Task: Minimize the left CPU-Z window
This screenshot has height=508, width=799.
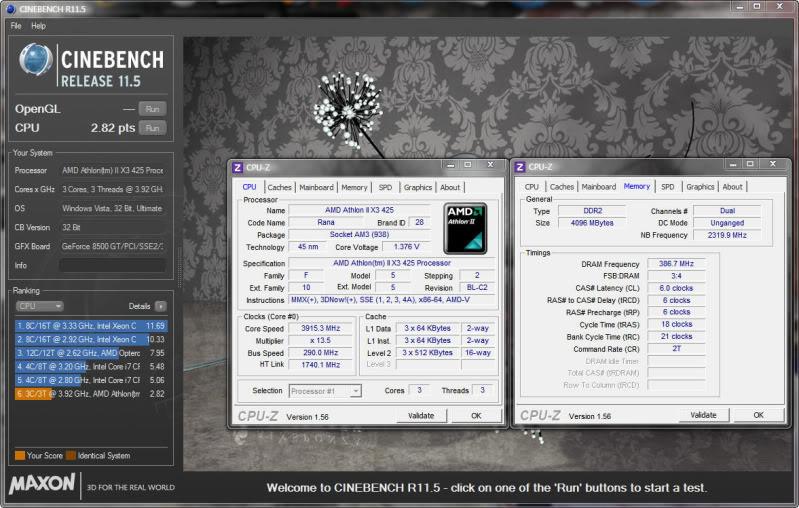Action: click(x=450, y=165)
